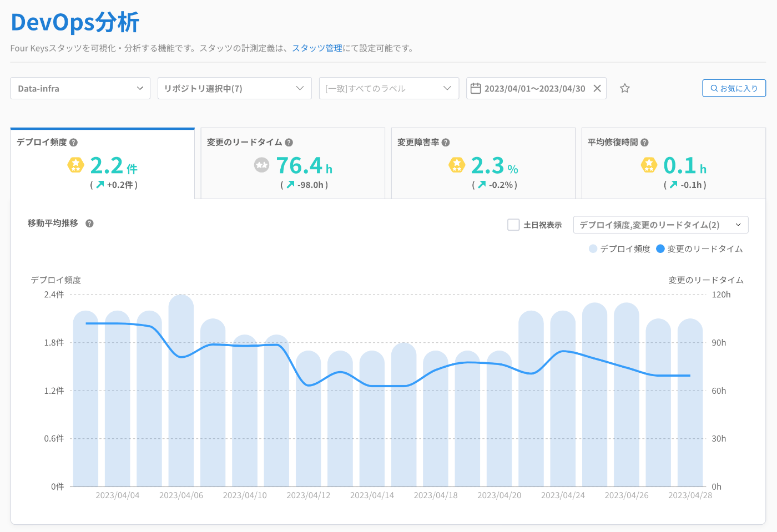777x532 pixels.
Task: Click the x-axis label 2023/04/14
Action: [x=372, y=495]
